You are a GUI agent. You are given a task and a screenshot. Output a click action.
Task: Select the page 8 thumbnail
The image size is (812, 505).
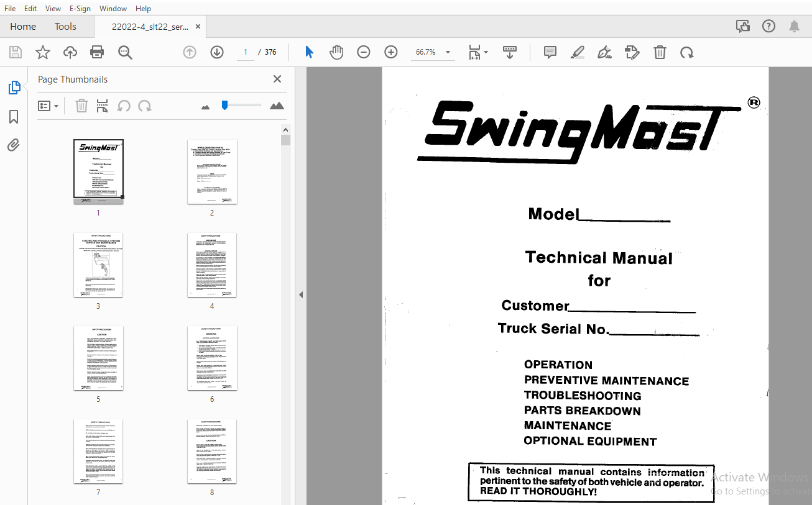pos(212,451)
